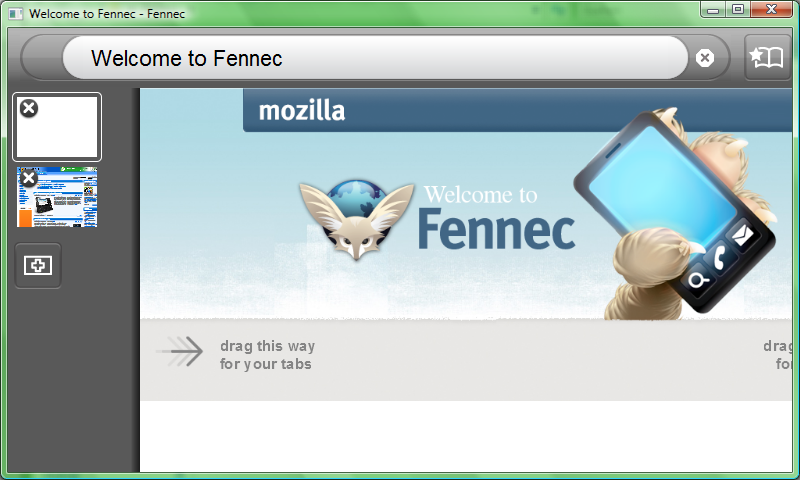Switch to the blank white tab thumbnail
Screen dimensions: 800x480
pyautogui.click(x=57, y=127)
